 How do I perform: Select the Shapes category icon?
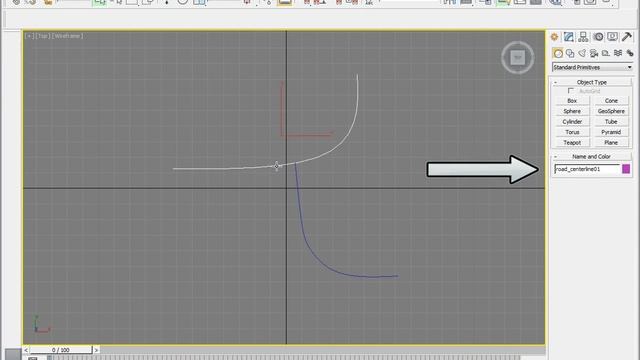point(570,53)
